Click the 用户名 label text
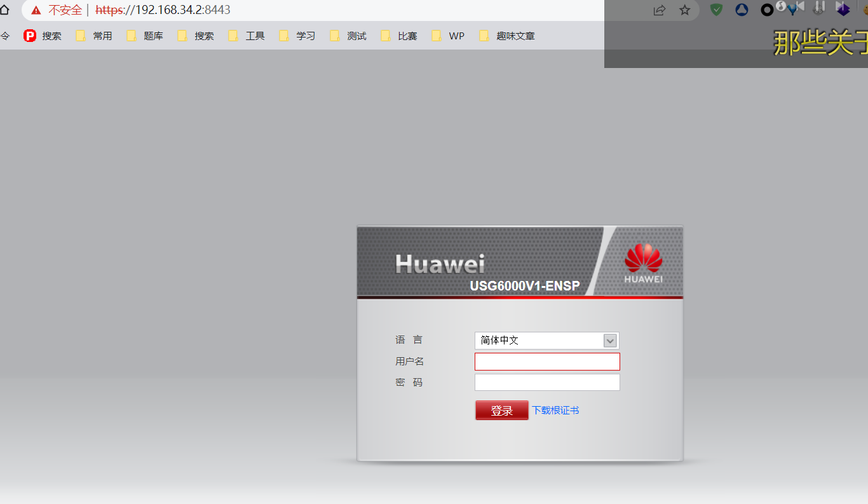868x504 pixels. [x=409, y=362]
